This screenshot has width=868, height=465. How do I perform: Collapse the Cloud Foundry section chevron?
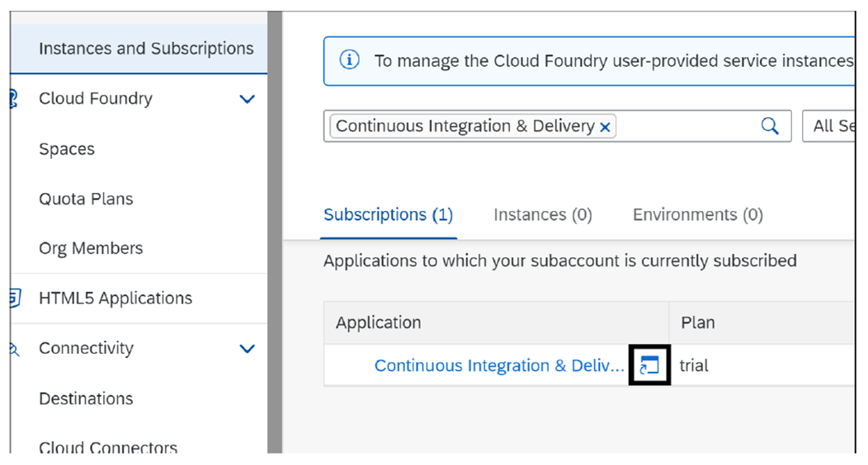pos(247,99)
